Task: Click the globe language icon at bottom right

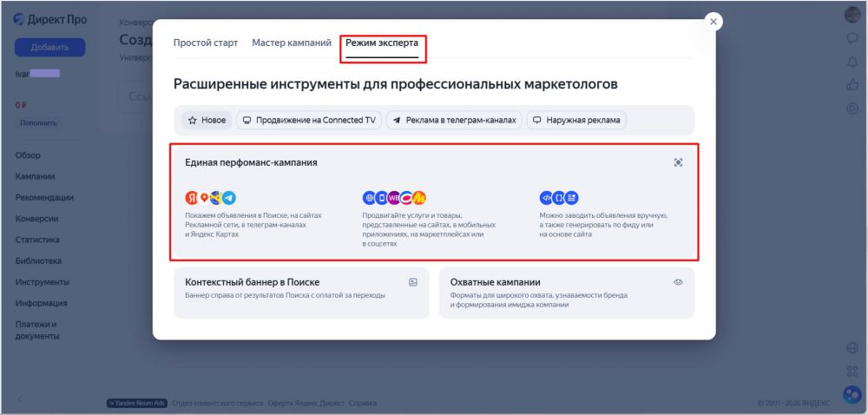Action: pyautogui.click(x=852, y=348)
